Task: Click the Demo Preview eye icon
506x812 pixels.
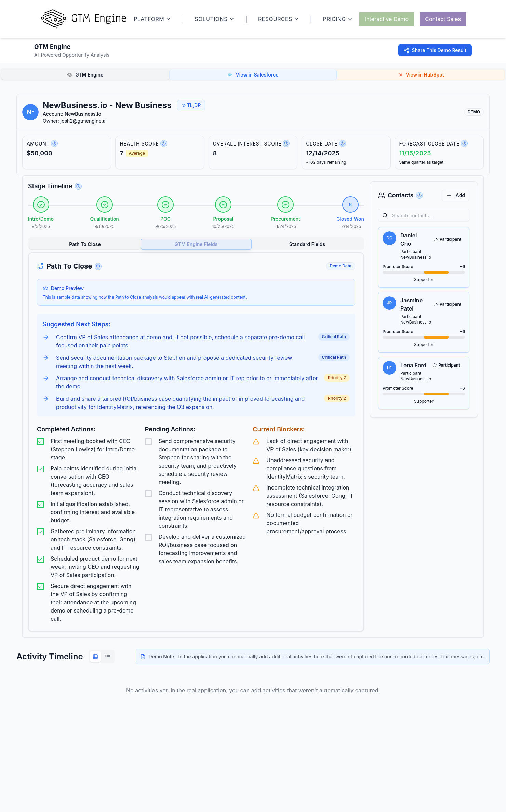Action: pos(45,288)
